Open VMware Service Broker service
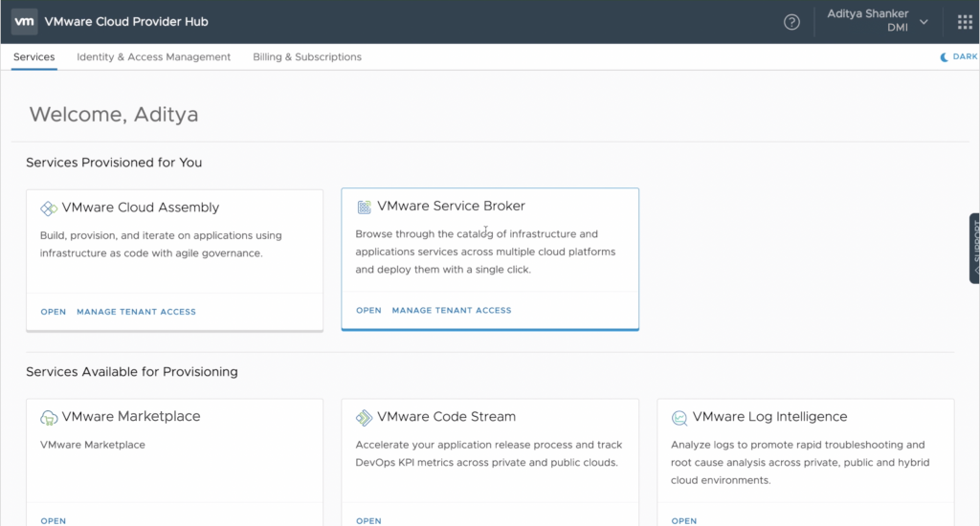The image size is (980, 526). coord(368,311)
